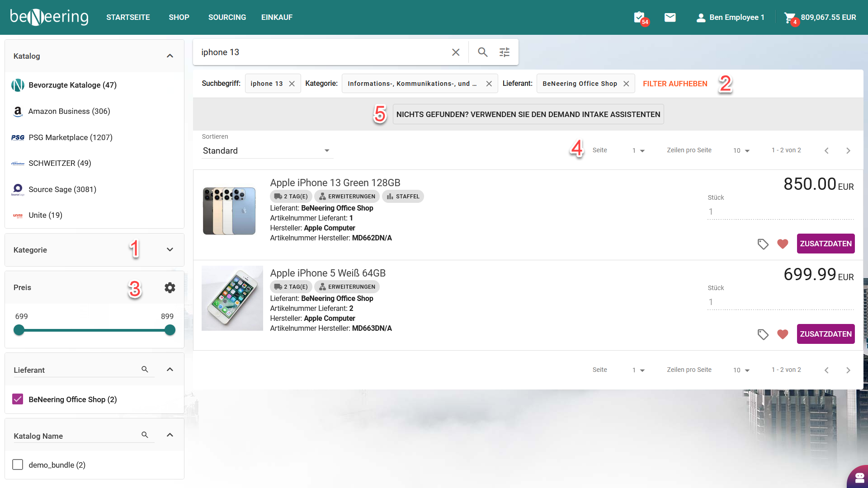Expand the Kategorie filter panel
The image size is (868, 488).
[170, 250]
